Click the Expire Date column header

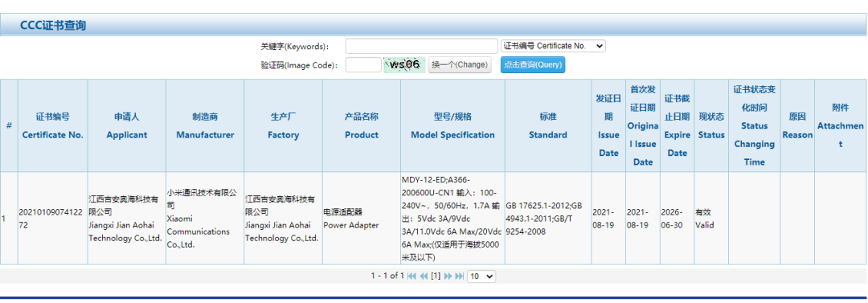(x=677, y=125)
